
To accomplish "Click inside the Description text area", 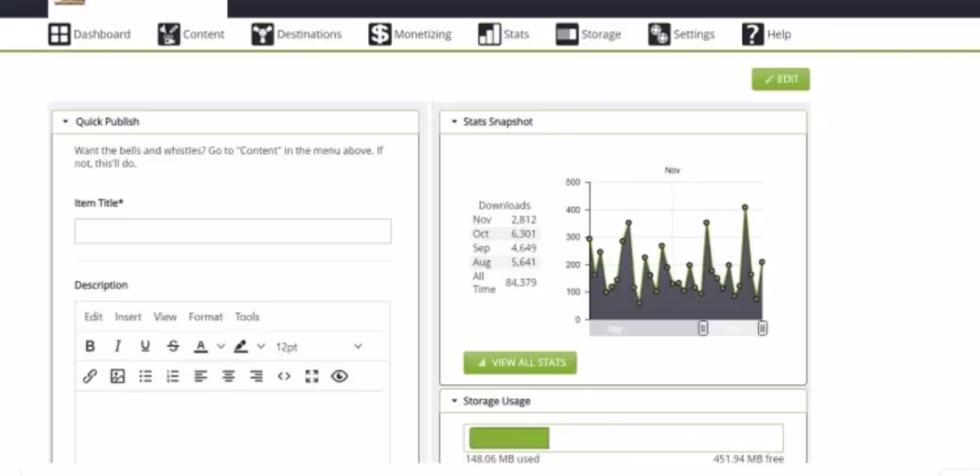I will [232, 427].
